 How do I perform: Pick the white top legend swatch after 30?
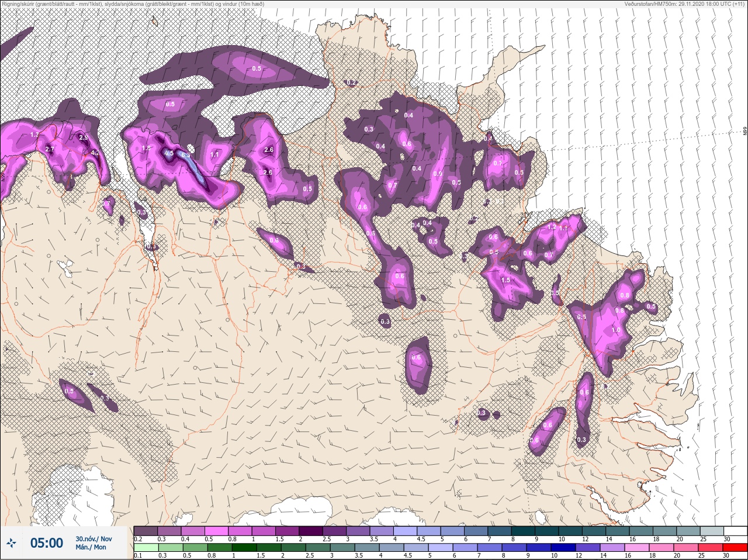click(735, 531)
